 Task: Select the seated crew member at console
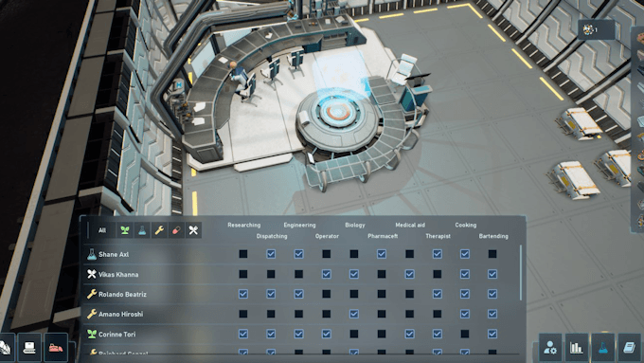tap(239, 76)
